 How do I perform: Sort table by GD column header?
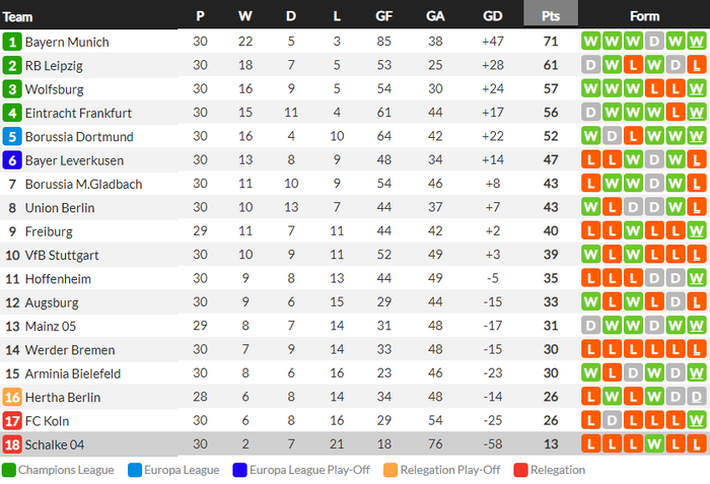(492, 17)
